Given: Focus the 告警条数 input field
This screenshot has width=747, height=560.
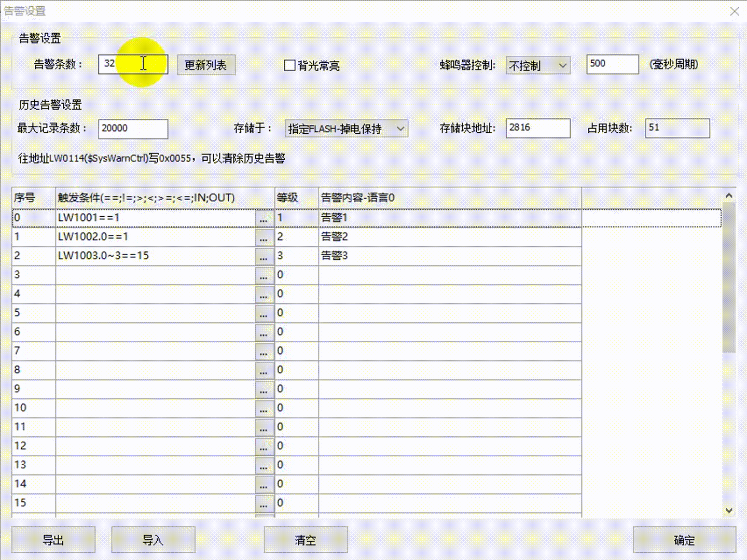Looking at the screenshot, I should point(133,64).
